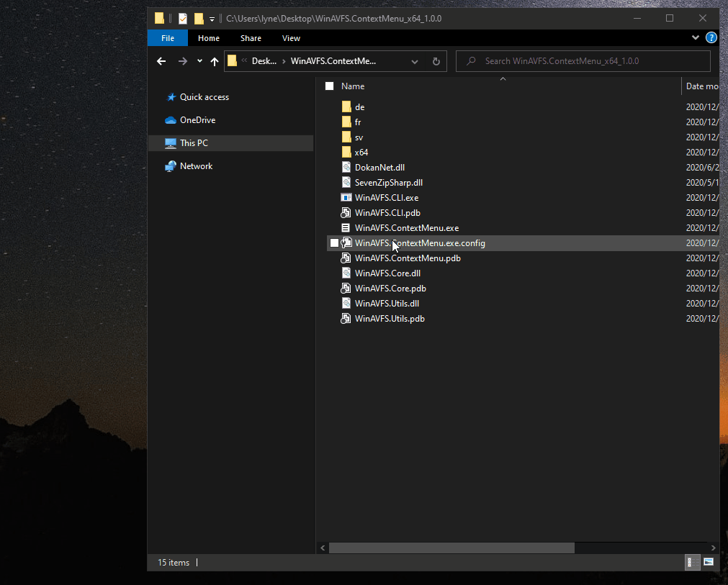This screenshot has height=585, width=728.
Task: Open Customize Quick Access Toolbar dropdown
Action: [x=212, y=19]
